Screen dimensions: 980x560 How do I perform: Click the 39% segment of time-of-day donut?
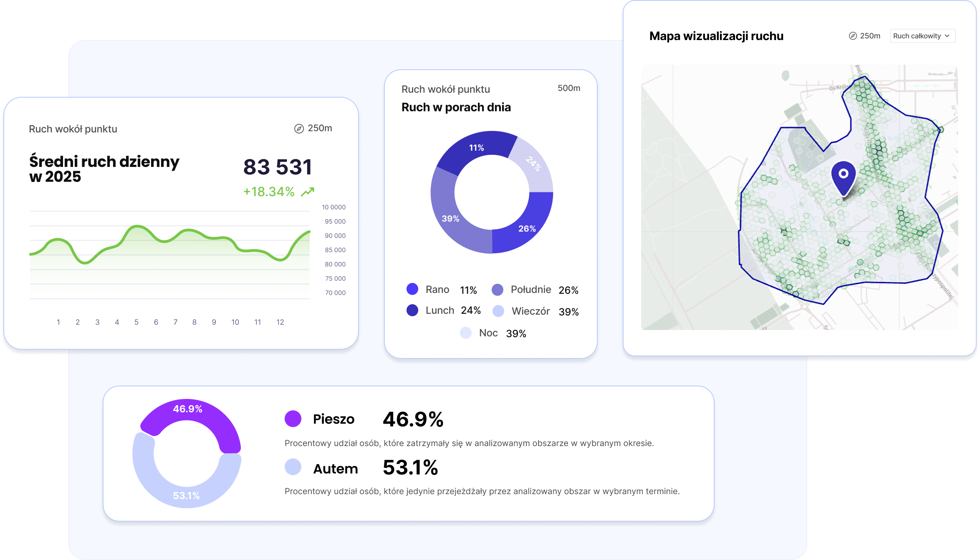pos(450,218)
